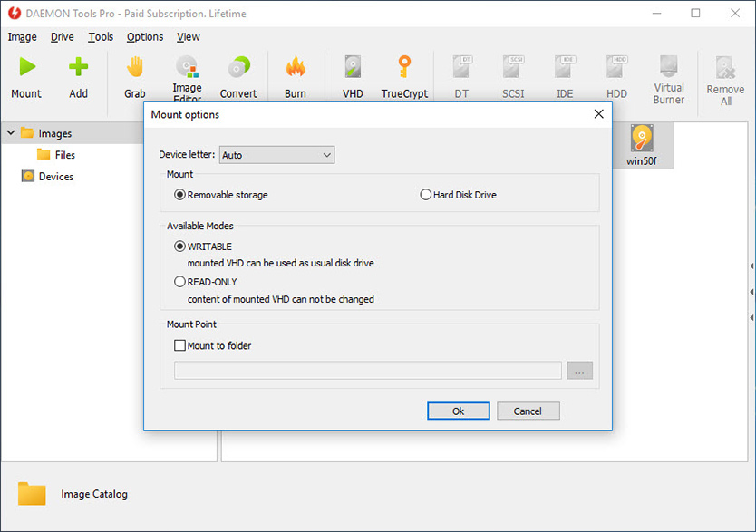Open the Device letter dropdown
Screen dimensions: 756x532
[276, 155]
